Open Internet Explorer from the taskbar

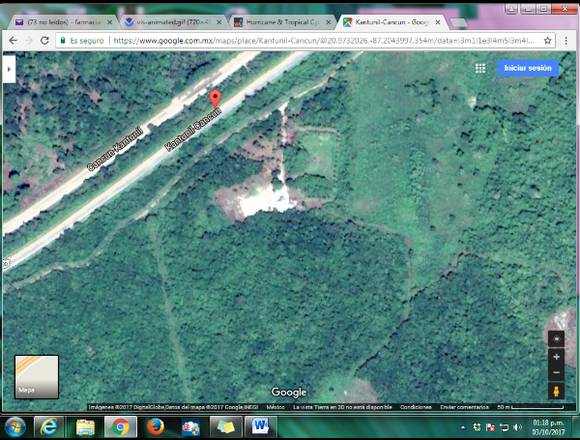coord(49,427)
